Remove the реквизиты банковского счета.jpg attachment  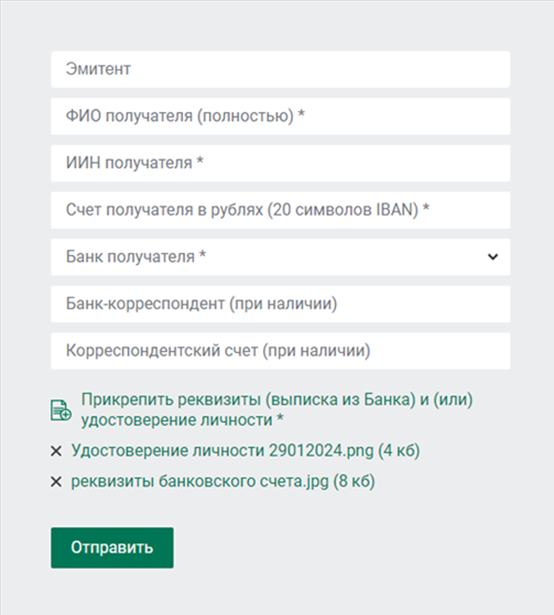pos(56,482)
